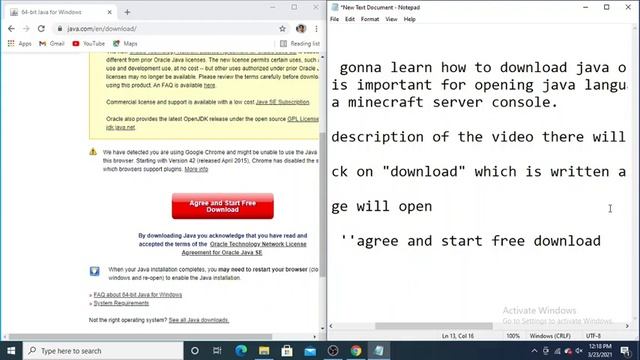This screenshot has height=360, width=640.
Task: Select the 64-bit Java for Windows tab
Action: (61, 12)
